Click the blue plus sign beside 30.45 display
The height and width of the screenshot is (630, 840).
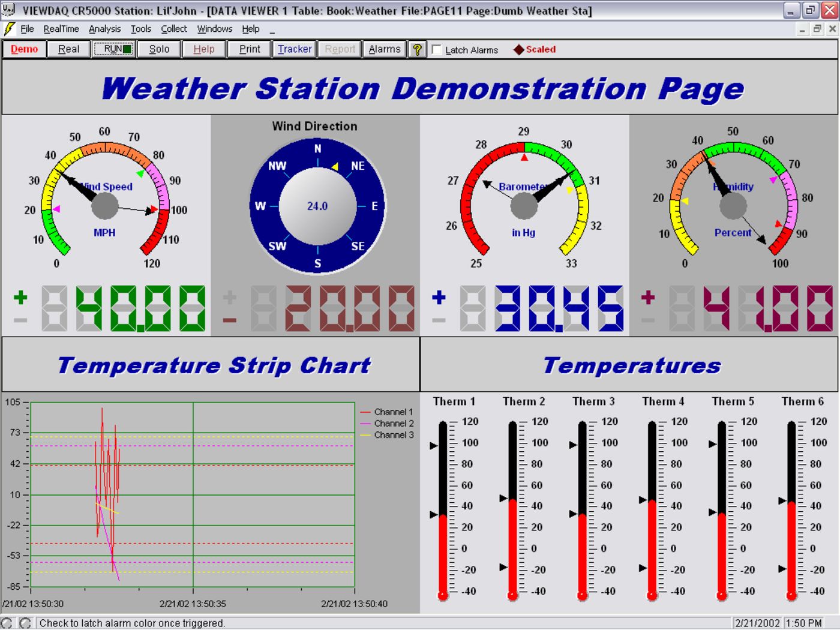coord(439,297)
